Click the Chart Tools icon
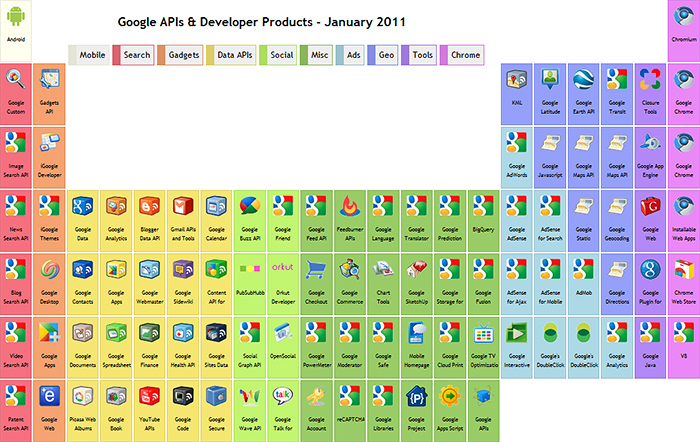The width and height of the screenshot is (700, 442). coord(383,270)
